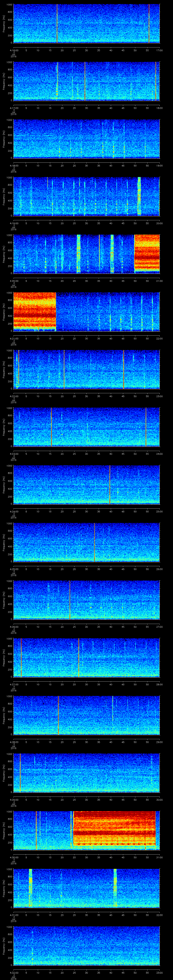Select the spectrogram panel beginning at 4:18:00
Viewport: 173px width, 980px height.
coord(86,139)
